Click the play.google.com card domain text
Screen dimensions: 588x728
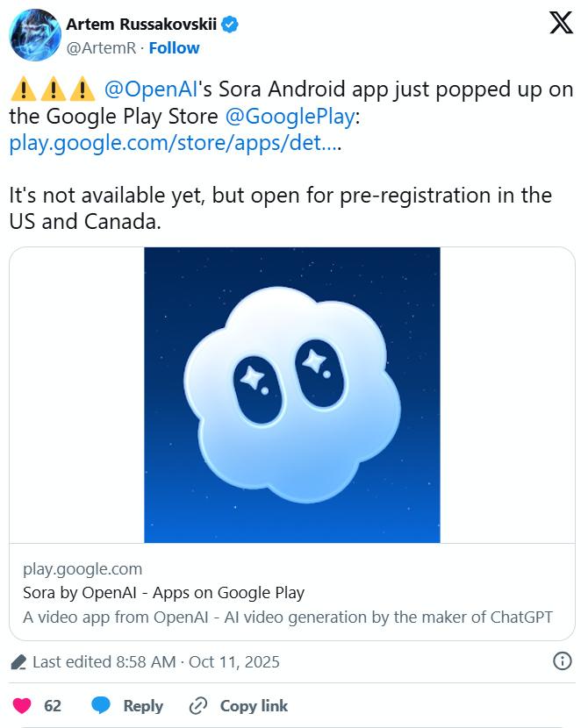click(82, 568)
